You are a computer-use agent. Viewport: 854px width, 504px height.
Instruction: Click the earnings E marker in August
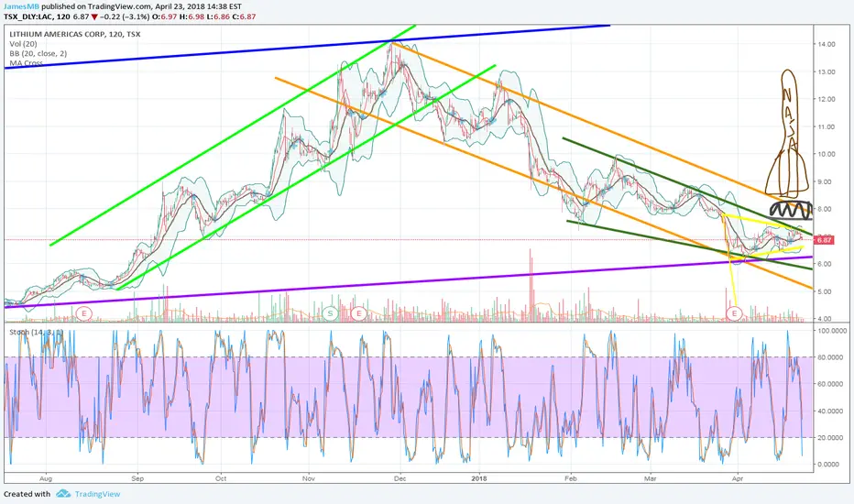[x=84, y=313]
